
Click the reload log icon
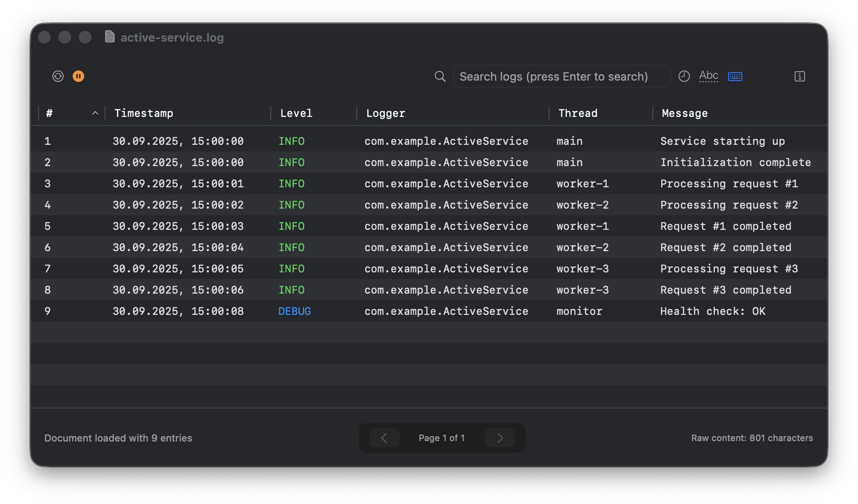(x=58, y=76)
